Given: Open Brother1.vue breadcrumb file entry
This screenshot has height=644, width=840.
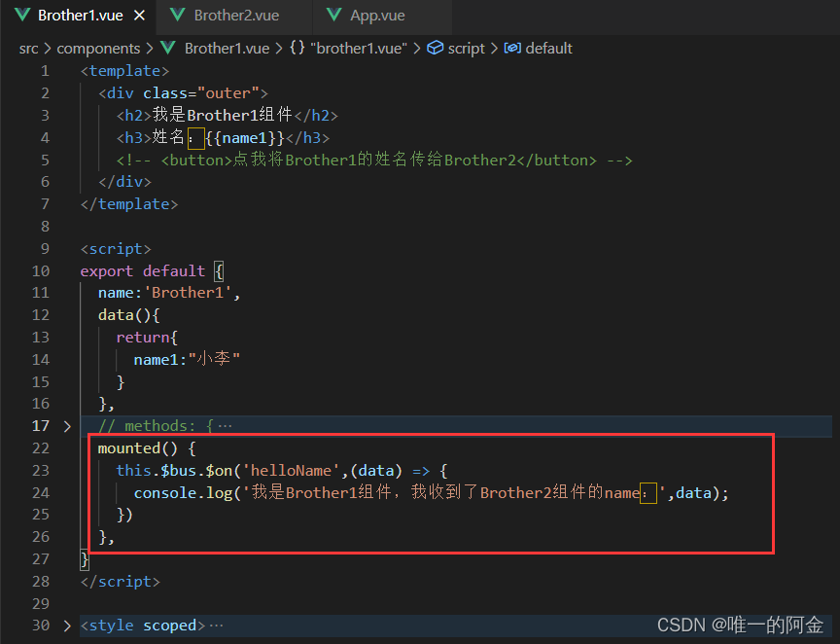Looking at the screenshot, I should click(227, 49).
